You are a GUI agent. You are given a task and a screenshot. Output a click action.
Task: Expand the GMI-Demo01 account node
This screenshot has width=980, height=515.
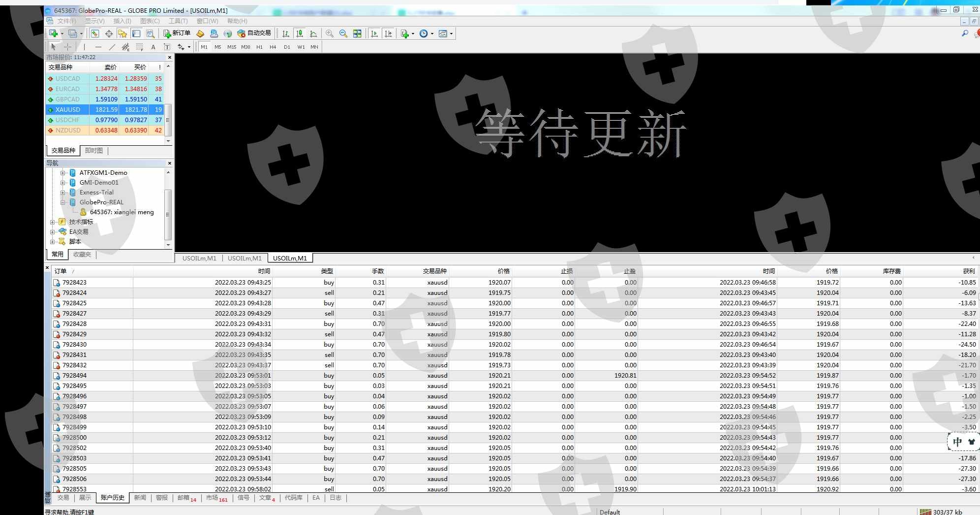tap(63, 183)
